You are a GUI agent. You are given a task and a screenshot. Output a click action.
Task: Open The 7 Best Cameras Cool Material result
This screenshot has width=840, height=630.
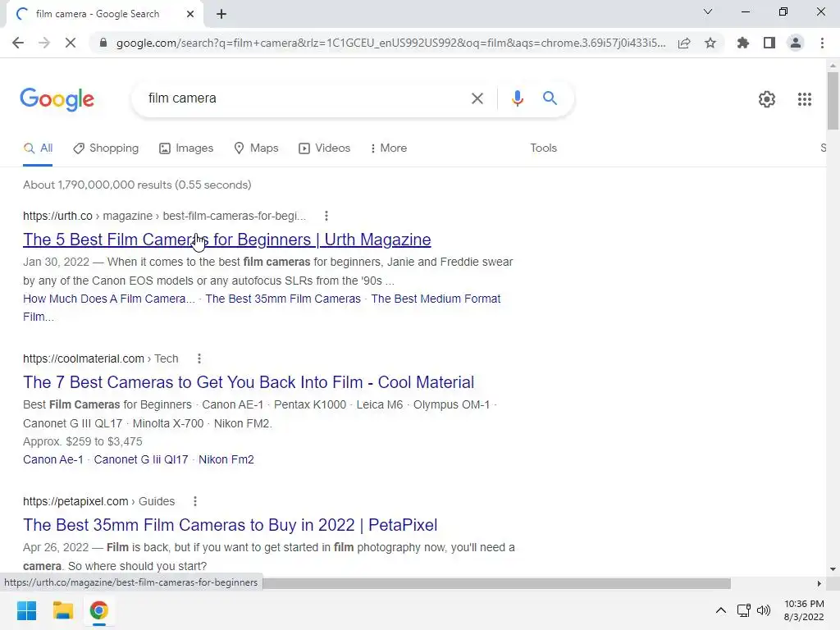[249, 382]
